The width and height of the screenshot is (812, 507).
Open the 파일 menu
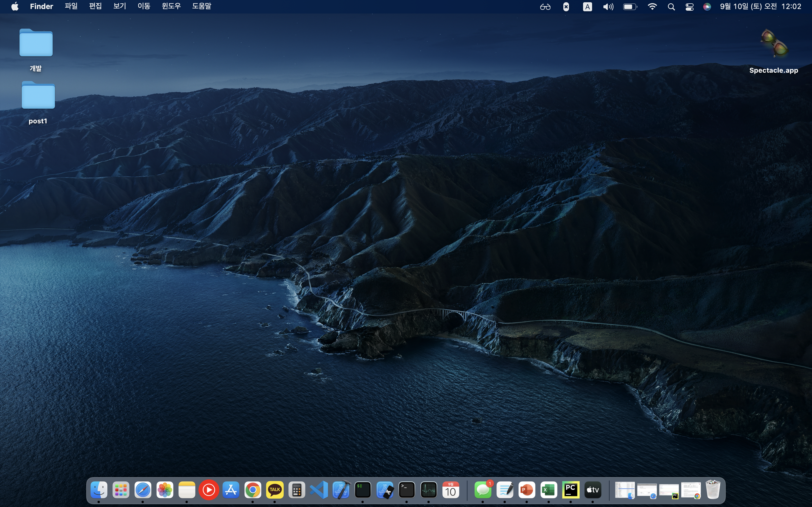point(71,6)
